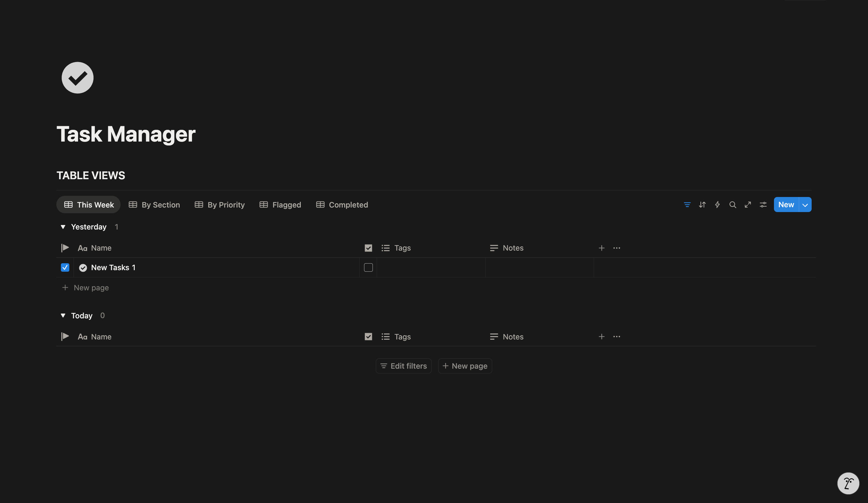Open database search with magnifier icon
This screenshot has height=503, width=868.
pos(732,205)
